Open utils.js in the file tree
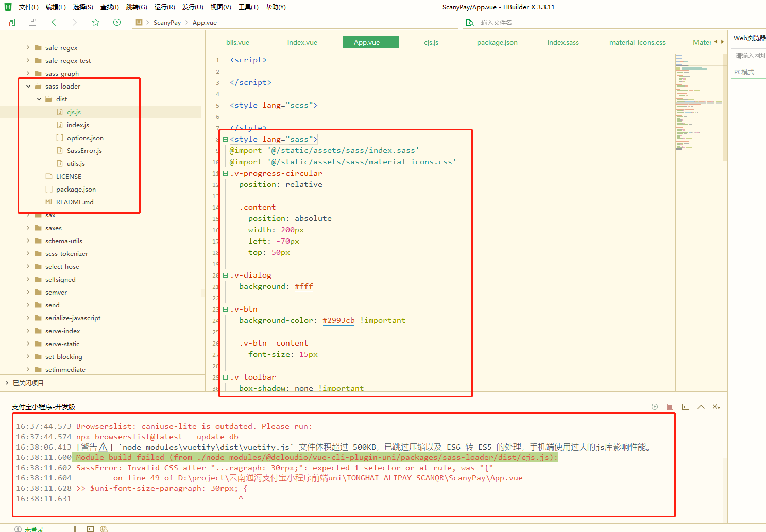This screenshot has width=766, height=532. pyautogui.click(x=76, y=163)
